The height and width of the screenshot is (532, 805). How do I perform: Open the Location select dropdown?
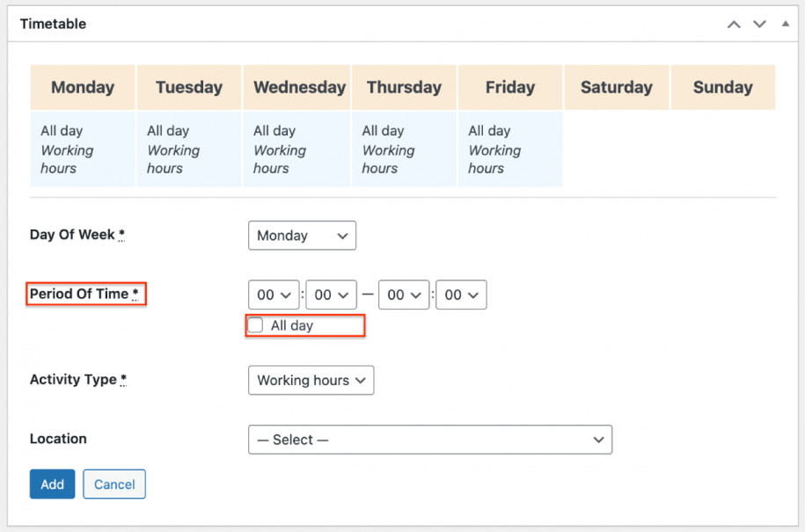[x=430, y=440]
